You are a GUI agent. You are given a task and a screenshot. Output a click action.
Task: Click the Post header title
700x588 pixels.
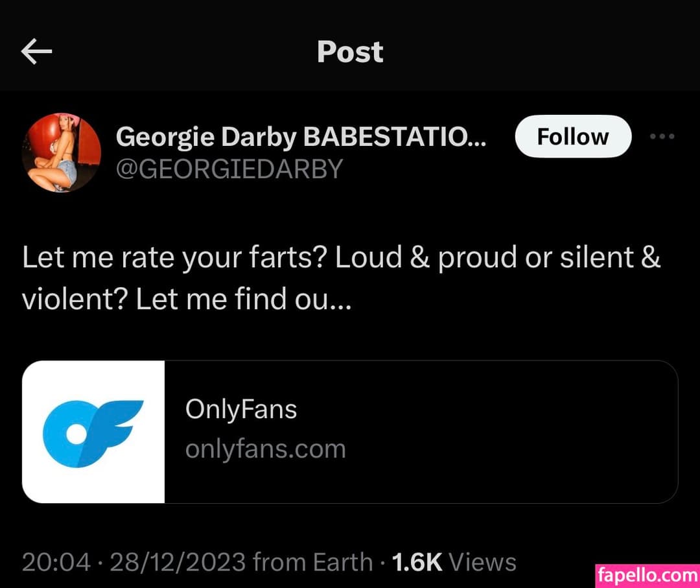point(350,52)
